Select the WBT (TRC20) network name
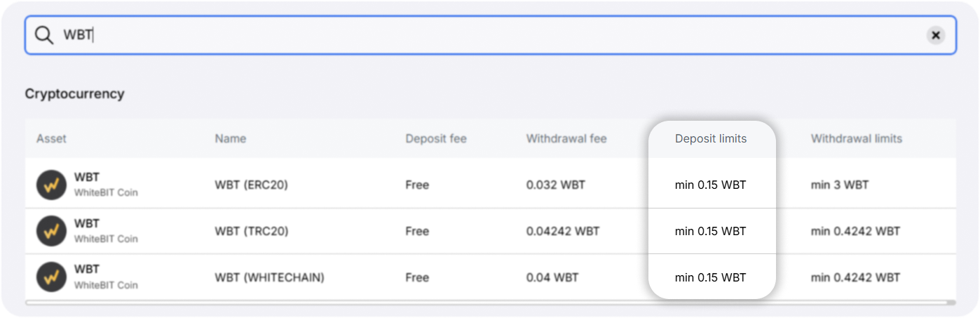 (251, 231)
